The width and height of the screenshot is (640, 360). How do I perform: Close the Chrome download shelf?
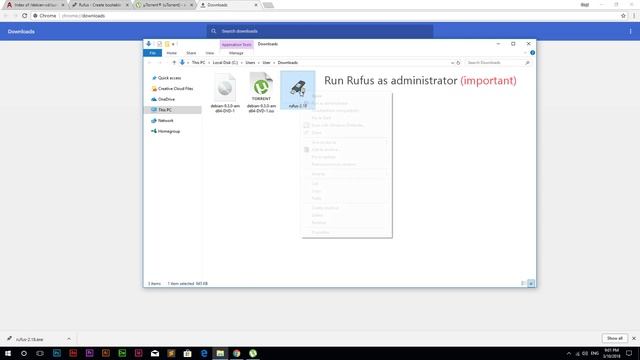pos(634,338)
